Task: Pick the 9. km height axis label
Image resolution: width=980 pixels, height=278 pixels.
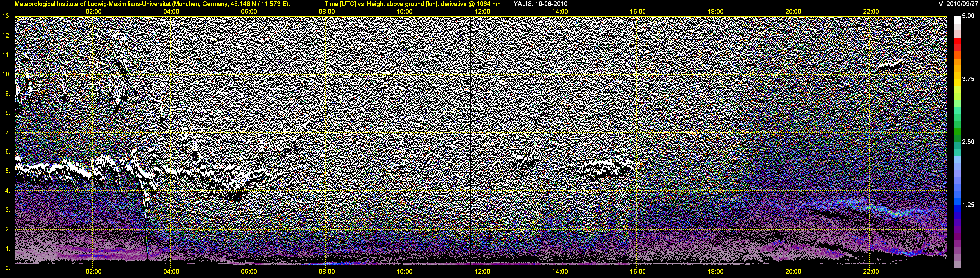Action: (x=7, y=94)
